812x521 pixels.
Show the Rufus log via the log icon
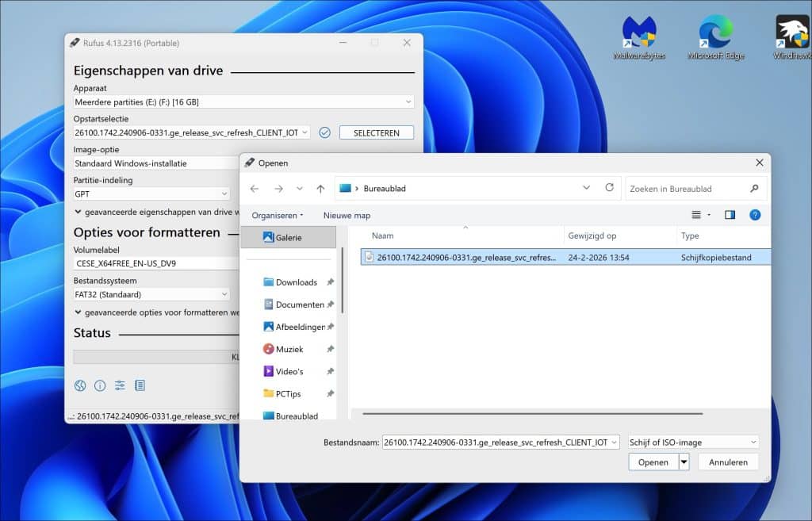coord(139,385)
